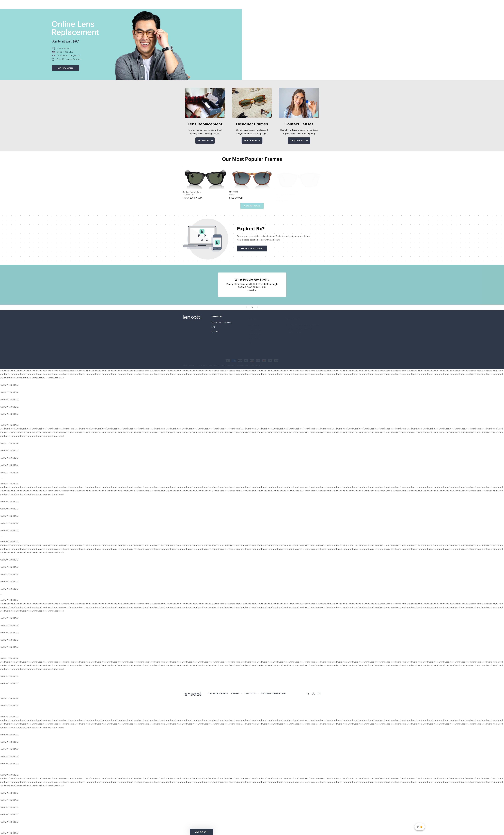
Task: Open account login person icon
Action: coord(313,694)
